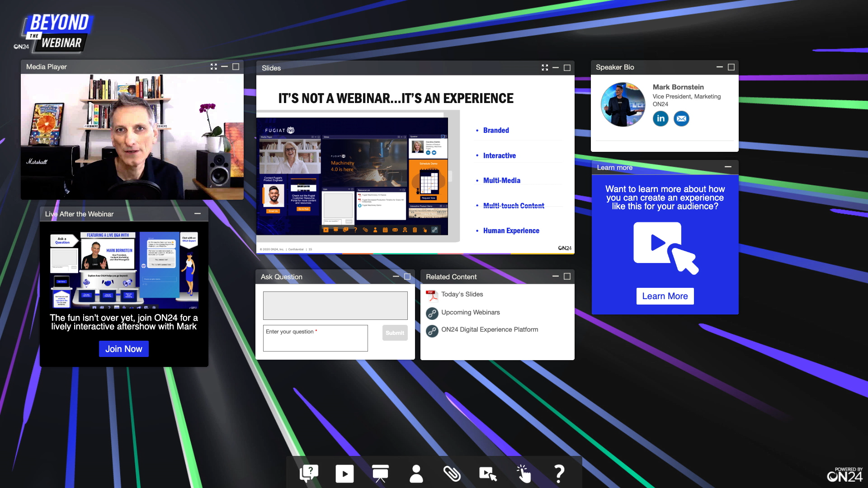The image size is (868, 488).
Task: Maximize the Media Player panel
Action: pyautogui.click(x=236, y=67)
